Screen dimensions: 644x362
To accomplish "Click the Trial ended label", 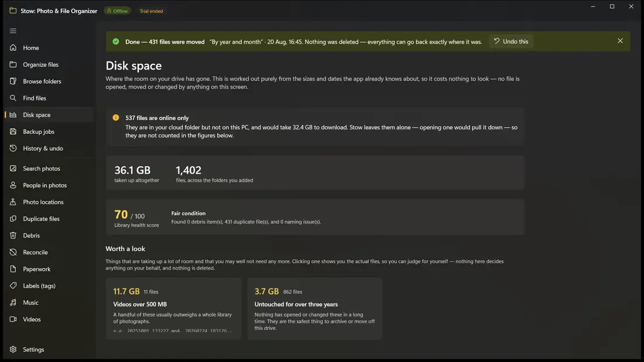I will click(x=151, y=11).
